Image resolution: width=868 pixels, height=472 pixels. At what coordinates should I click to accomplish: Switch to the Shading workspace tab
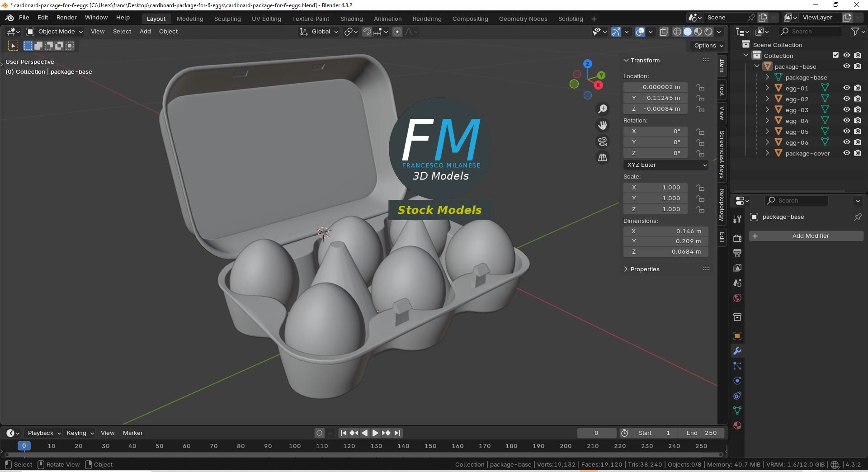(352, 19)
